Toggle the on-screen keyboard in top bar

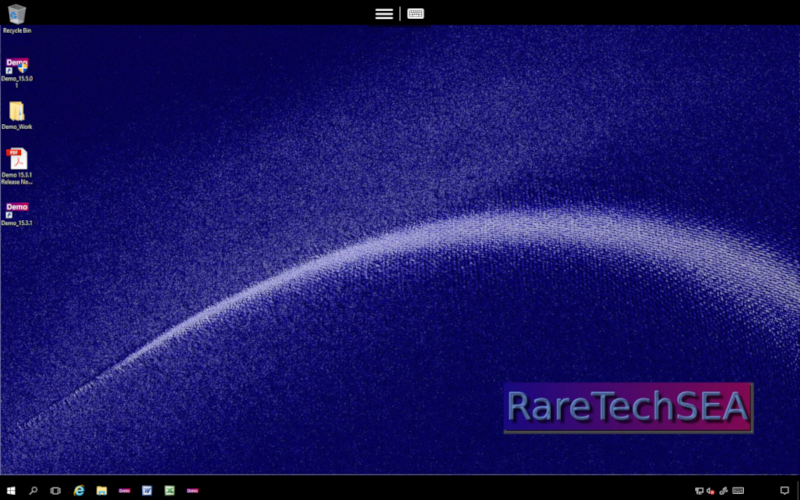[415, 14]
